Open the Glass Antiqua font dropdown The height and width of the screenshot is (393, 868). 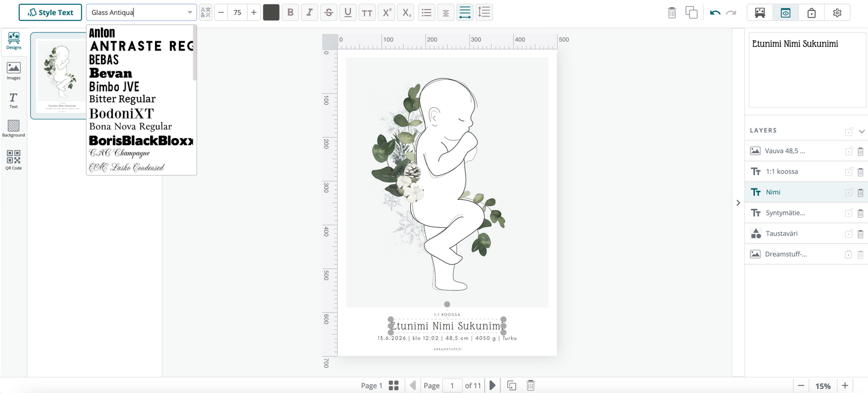141,12
